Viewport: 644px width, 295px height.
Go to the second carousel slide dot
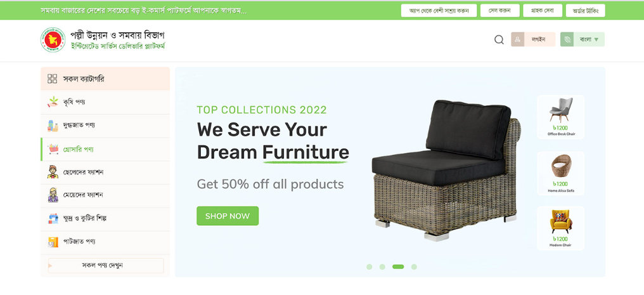[x=382, y=266]
